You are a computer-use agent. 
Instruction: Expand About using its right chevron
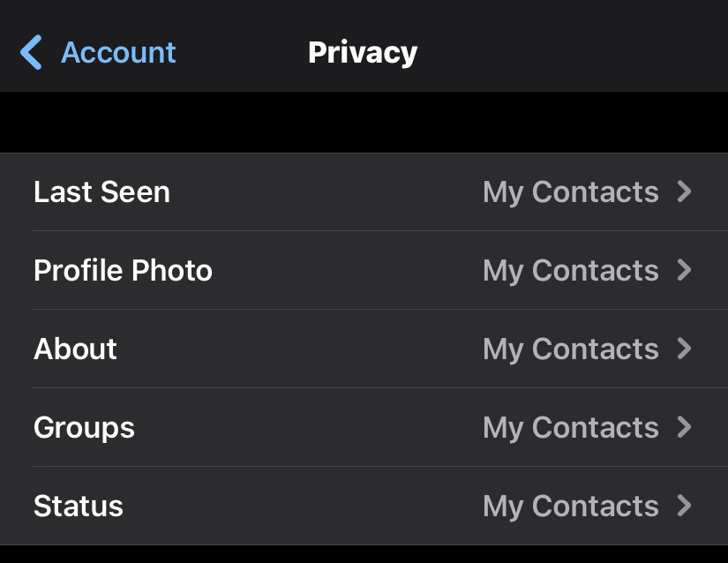pos(685,349)
